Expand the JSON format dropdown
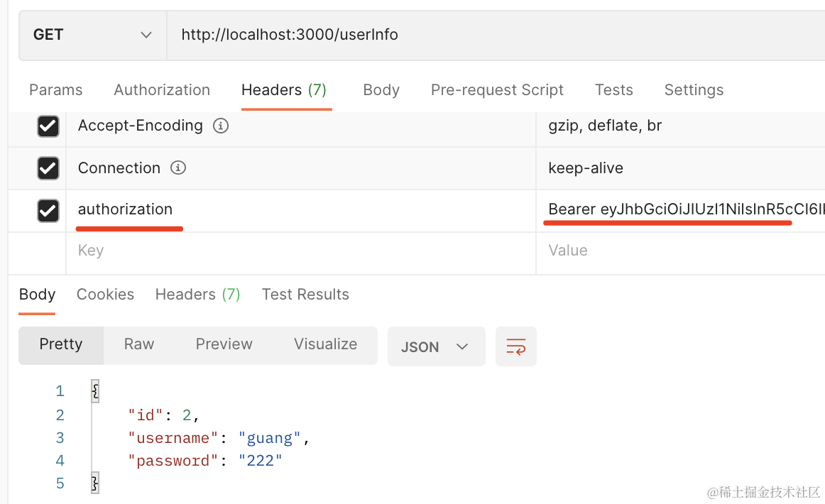Screen dimensions: 825x504 [x=436, y=346]
